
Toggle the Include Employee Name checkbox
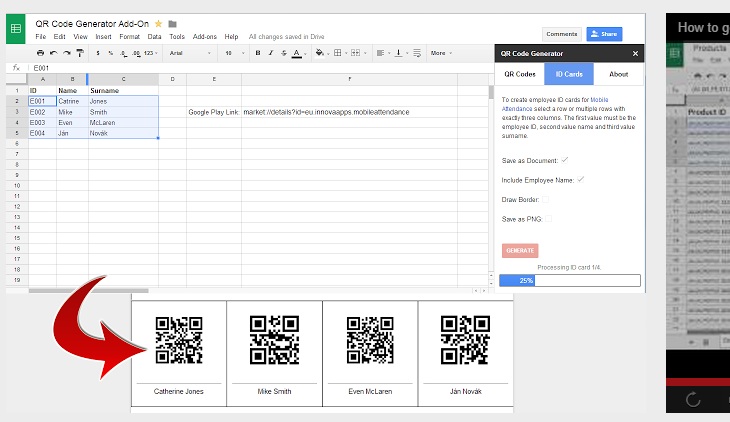[x=581, y=180]
